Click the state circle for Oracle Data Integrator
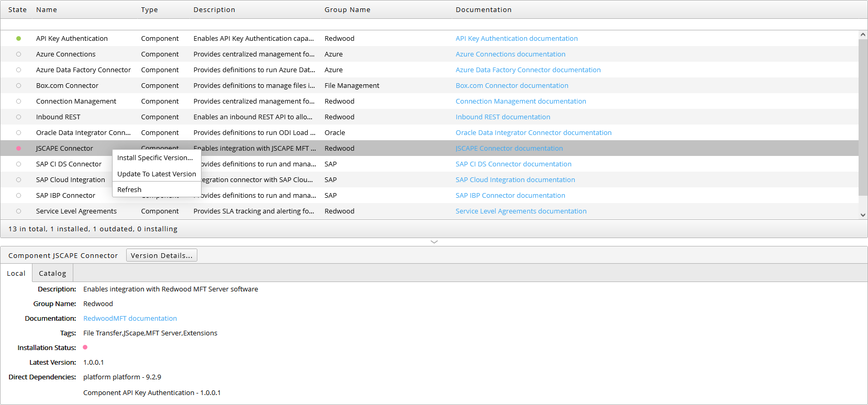This screenshot has height=405, width=868. point(18,132)
